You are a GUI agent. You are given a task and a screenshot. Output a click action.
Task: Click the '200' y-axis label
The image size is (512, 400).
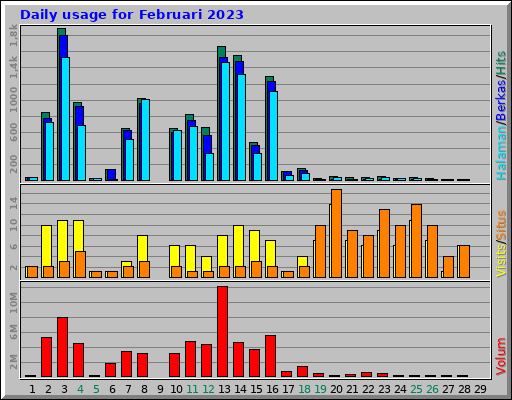click(x=13, y=164)
